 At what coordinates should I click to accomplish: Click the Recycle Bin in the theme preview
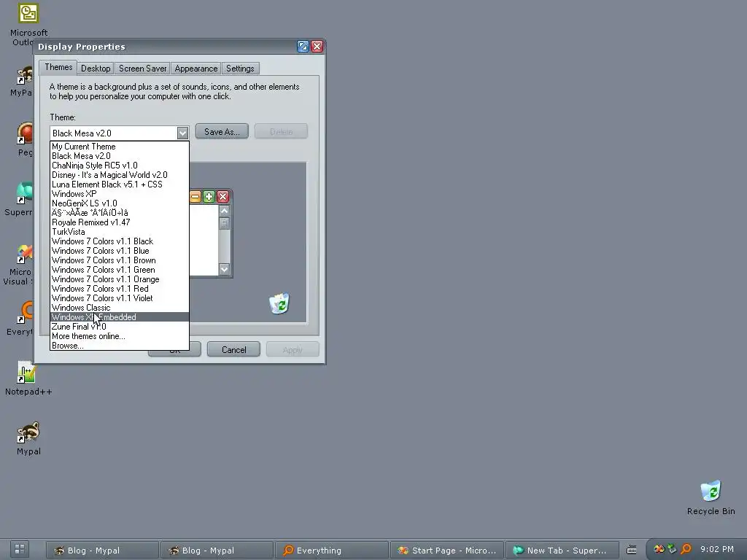point(279,303)
